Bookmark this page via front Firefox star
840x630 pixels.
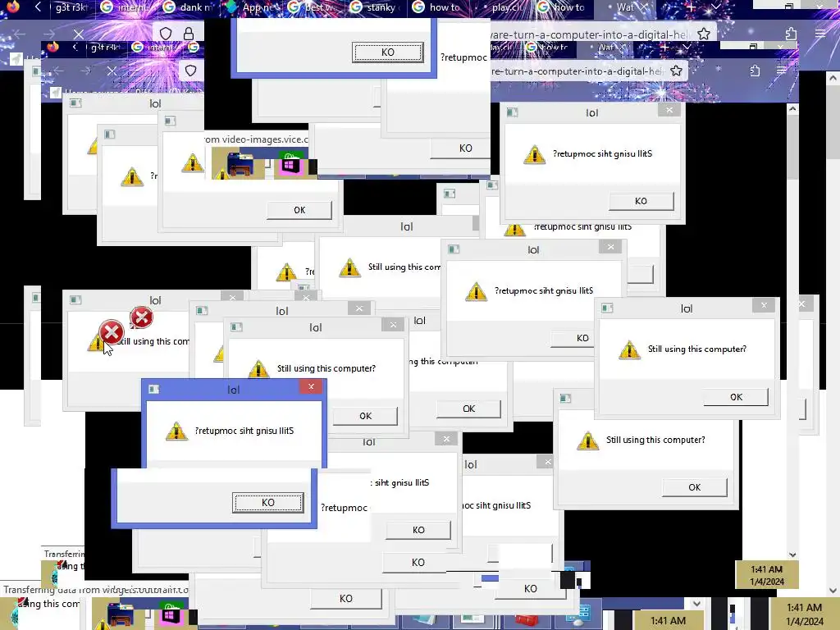pyautogui.click(x=704, y=34)
